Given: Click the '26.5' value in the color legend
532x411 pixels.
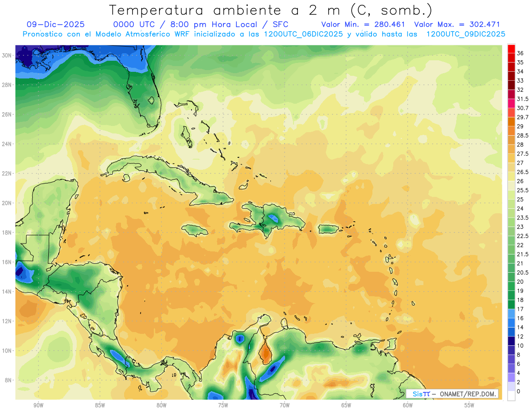Looking at the screenshot, I should tap(523, 172).
